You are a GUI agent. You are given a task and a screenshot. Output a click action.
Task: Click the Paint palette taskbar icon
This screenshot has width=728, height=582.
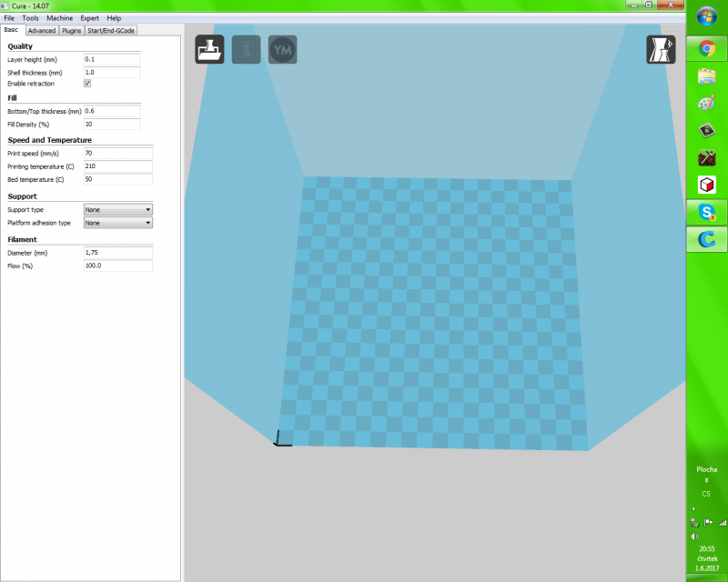(x=706, y=103)
